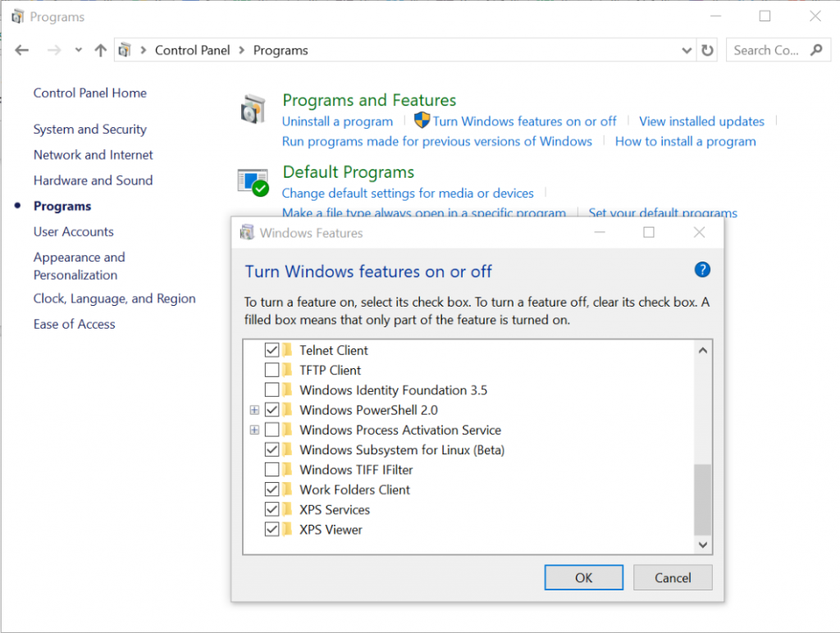Refresh the Programs page

click(x=708, y=50)
